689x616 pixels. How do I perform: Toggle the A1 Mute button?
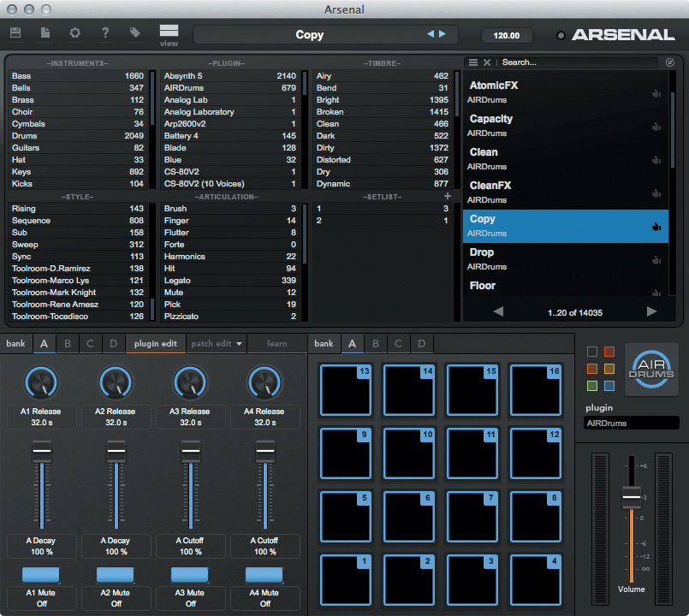coord(40,575)
